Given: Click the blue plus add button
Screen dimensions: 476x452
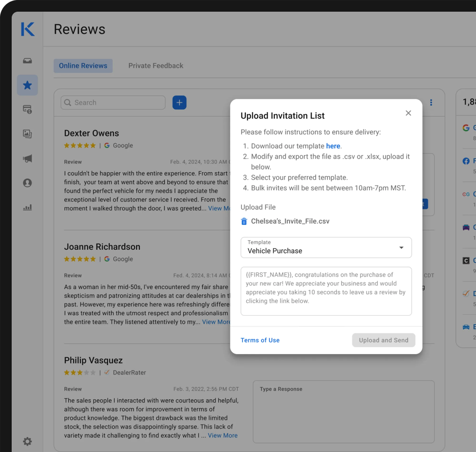Looking at the screenshot, I should pyautogui.click(x=179, y=103).
